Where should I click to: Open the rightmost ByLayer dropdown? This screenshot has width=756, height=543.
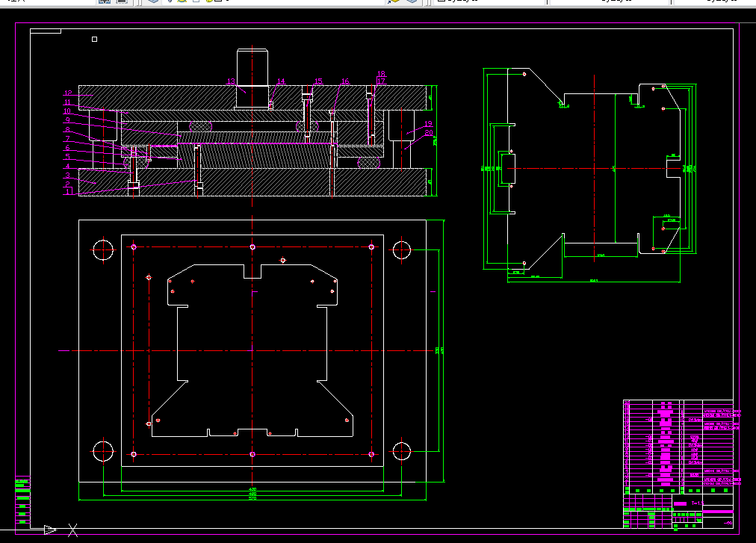pyautogui.click(x=713, y=1)
